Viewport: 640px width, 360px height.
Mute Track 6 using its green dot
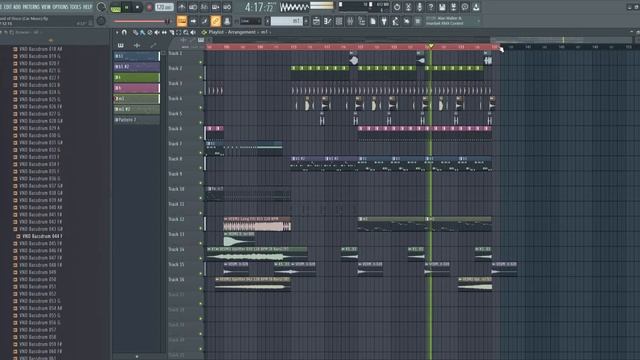tap(201, 138)
